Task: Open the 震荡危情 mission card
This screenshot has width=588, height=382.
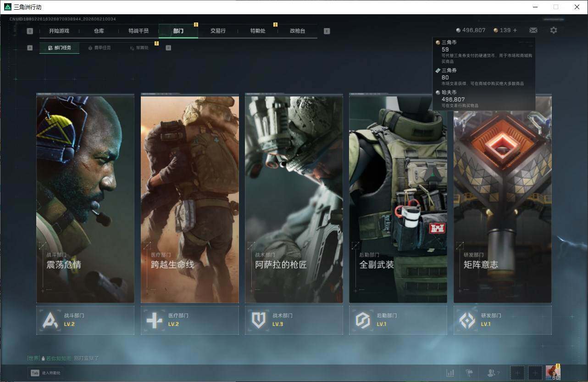Action: click(x=85, y=199)
